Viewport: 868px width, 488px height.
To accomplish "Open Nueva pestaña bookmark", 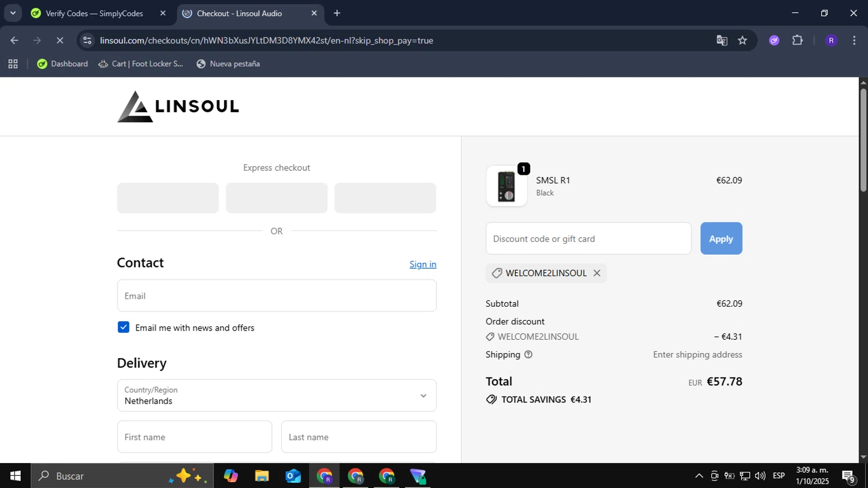I will click(x=228, y=64).
